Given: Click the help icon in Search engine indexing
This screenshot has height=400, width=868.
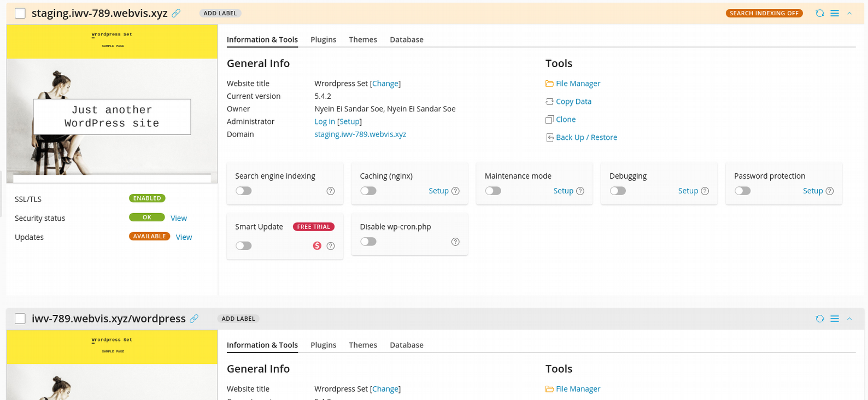Looking at the screenshot, I should 331,191.
